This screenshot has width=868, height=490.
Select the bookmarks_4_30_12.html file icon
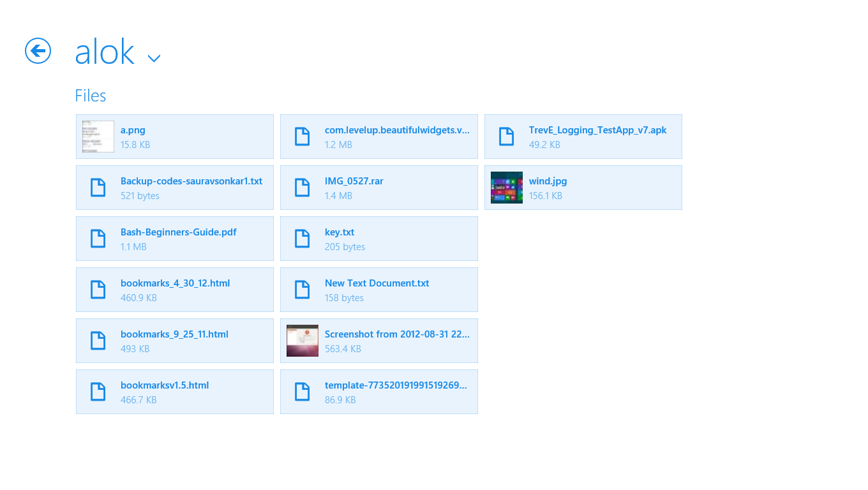coord(98,290)
